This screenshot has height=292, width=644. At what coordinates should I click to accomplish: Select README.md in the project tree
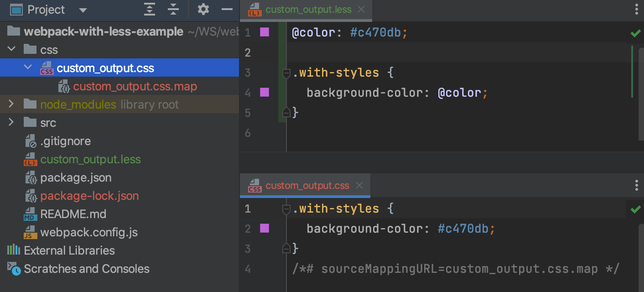[x=73, y=214]
